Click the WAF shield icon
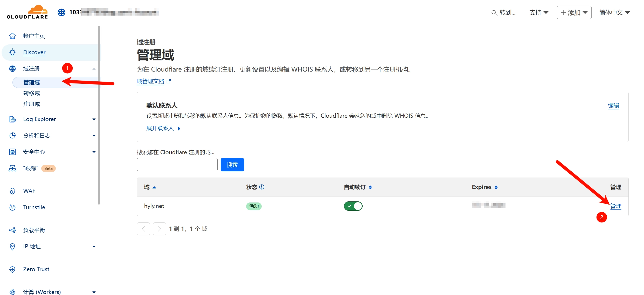Image resolution: width=644 pixels, height=295 pixels. 12,191
